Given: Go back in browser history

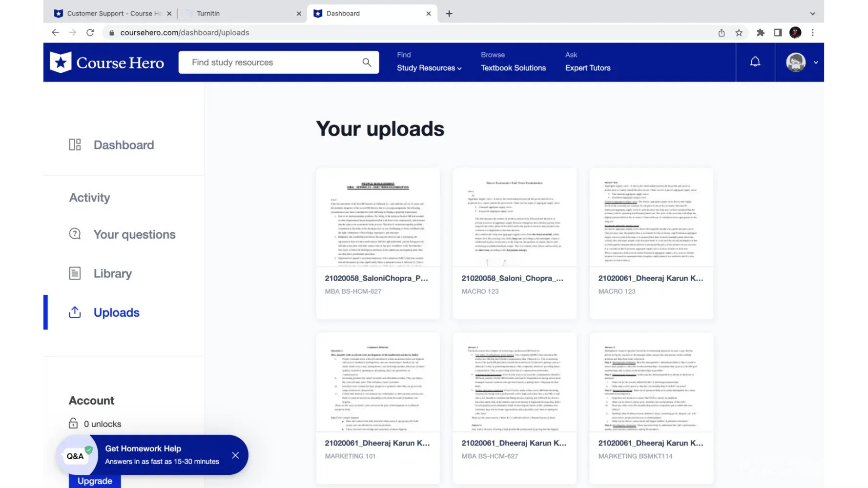Looking at the screenshot, I should (x=55, y=33).
